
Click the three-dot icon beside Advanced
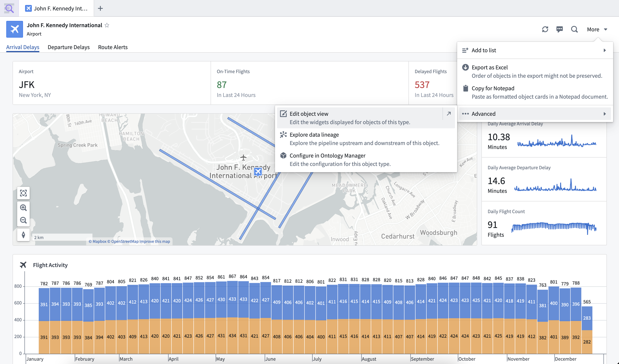click(465, 114)
